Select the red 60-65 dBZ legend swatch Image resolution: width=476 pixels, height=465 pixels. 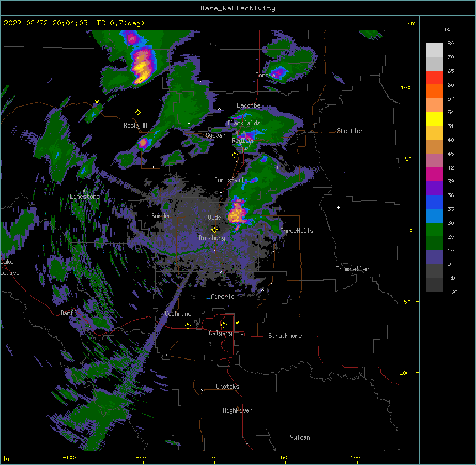coord(434,78)
